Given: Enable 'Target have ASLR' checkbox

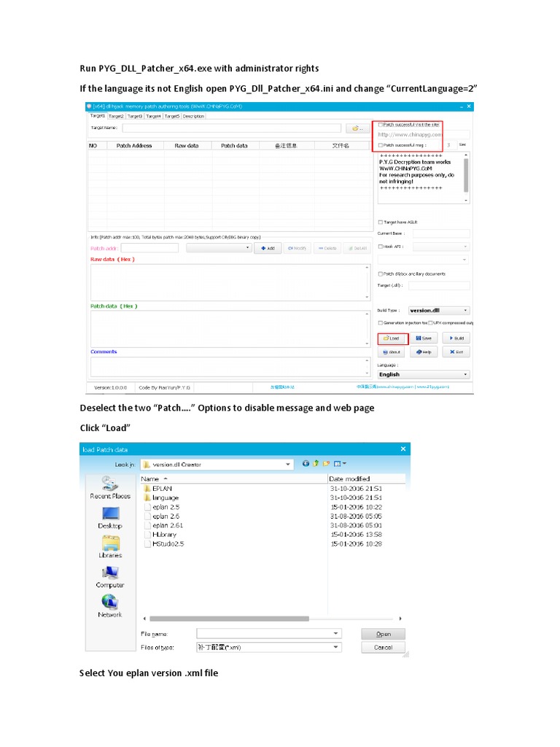Looking at the screenshot, I should click(381, 222).
